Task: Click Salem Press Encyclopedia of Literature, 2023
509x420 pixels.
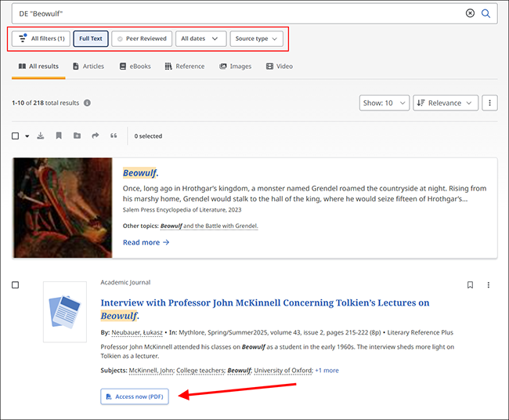Action: click(182, 210)
